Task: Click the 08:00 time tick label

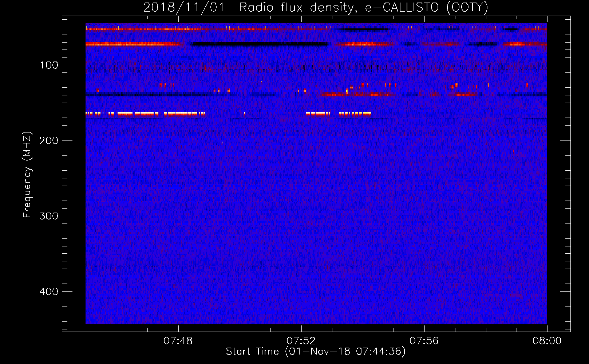Action: pos(547,341)
